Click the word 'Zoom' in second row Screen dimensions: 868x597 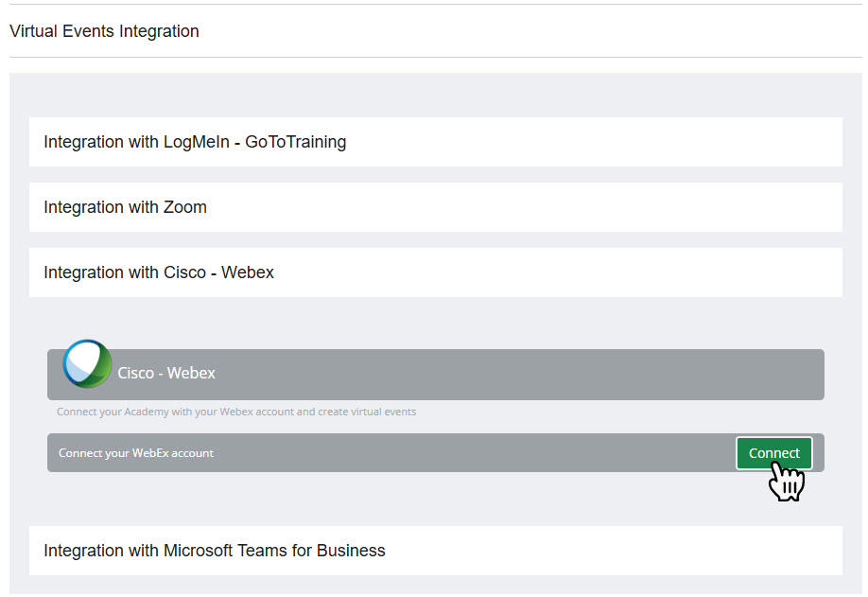coord(184,207)
